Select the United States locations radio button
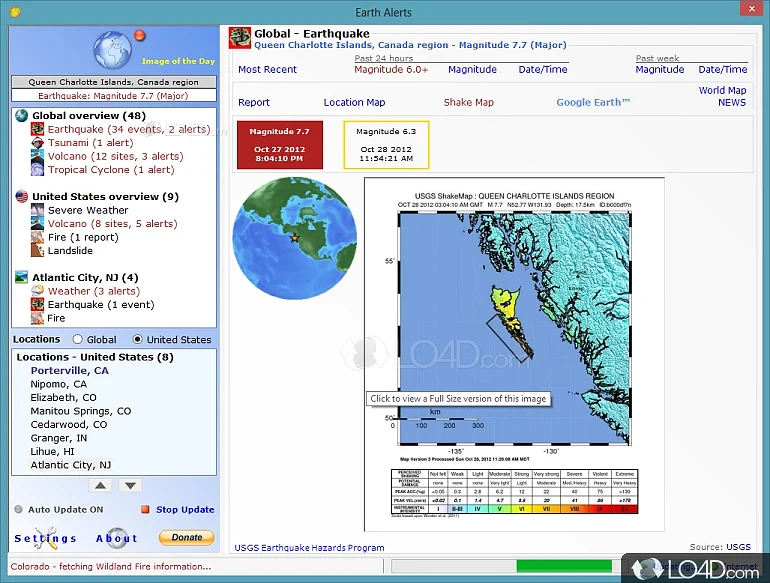The image size is (770, 583). click(138, 339)
